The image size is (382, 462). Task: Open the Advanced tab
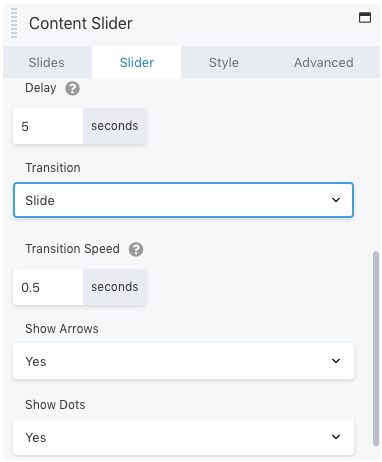[323, 62]
